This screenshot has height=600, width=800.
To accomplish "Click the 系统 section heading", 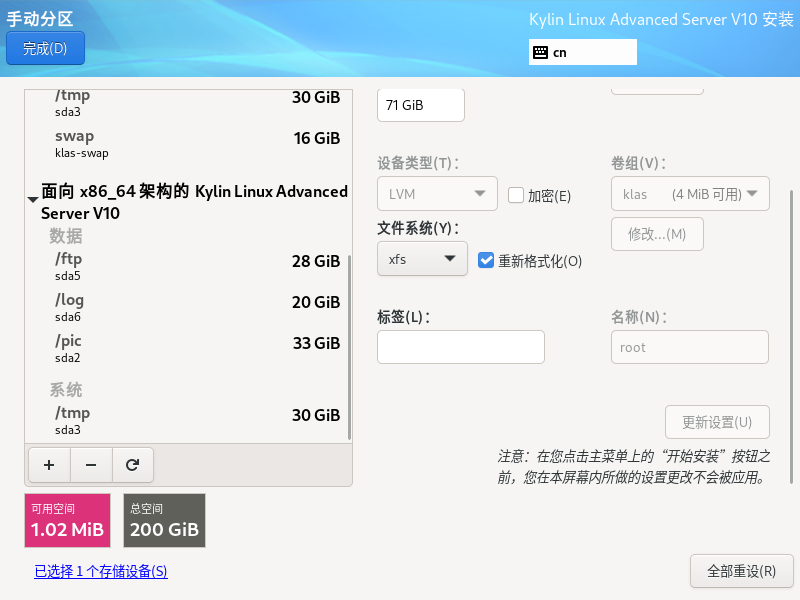I will pos(66,390).
